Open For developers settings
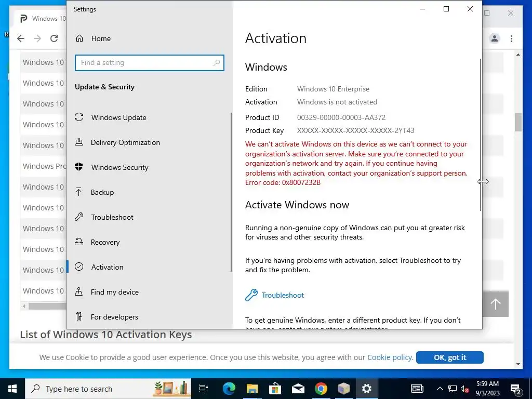This screenshot has height=399, width=532. [x=114, y=317]
